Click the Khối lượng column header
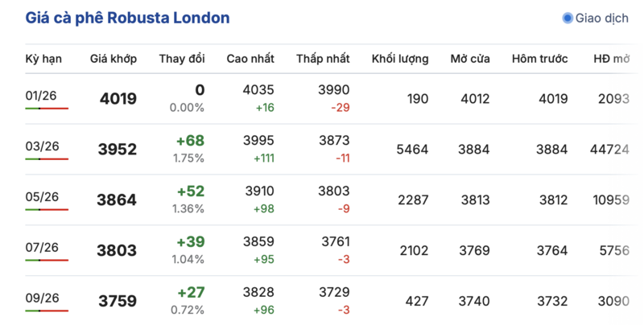Screen dimensions: 644x325 [x=399, y=59]
